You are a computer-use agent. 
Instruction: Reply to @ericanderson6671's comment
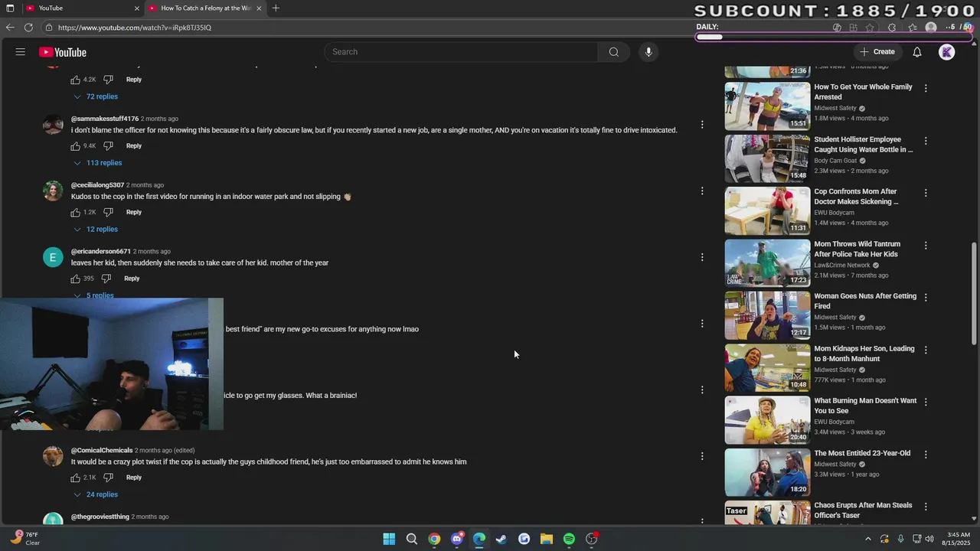[132, 279]
